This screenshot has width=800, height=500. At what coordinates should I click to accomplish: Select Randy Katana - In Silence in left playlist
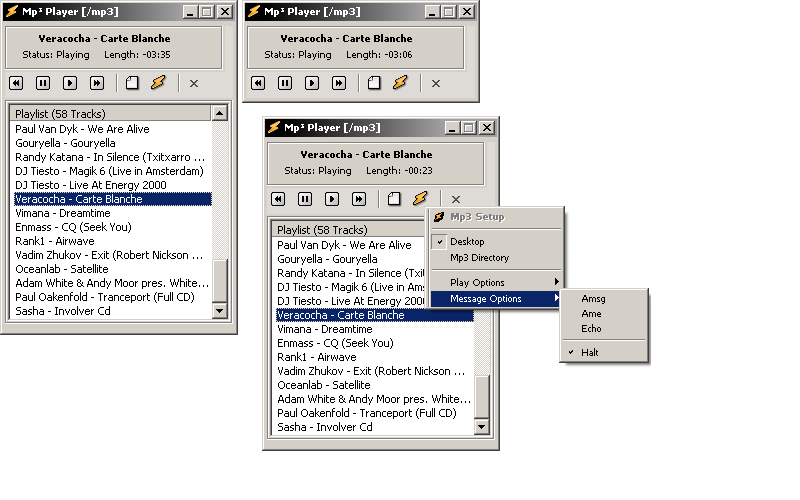coord(113,157)
